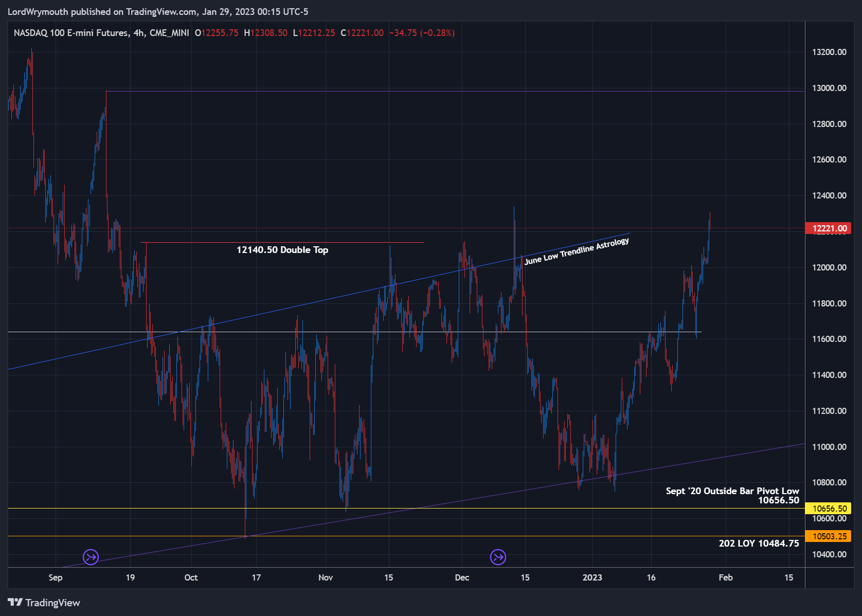Click the right purple event marker near Dec

coord(498,557)
